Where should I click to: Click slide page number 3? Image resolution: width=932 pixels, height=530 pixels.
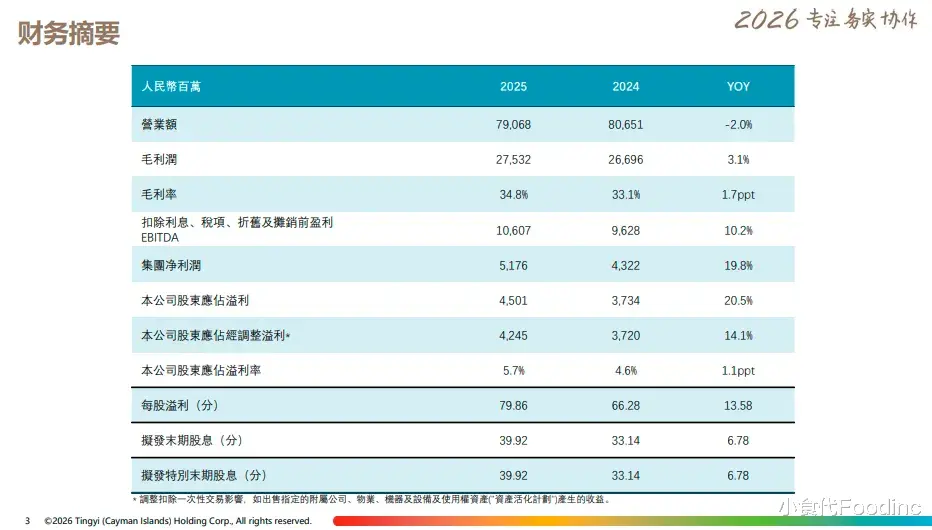pyautogui.click(x=27, y=521)
